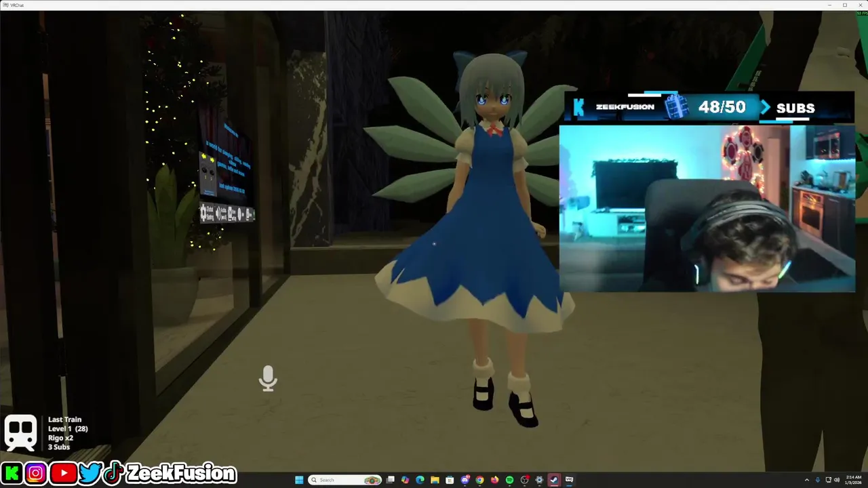
Task: Switch to VRChat taskbar icon
Action: pos(569,480)
